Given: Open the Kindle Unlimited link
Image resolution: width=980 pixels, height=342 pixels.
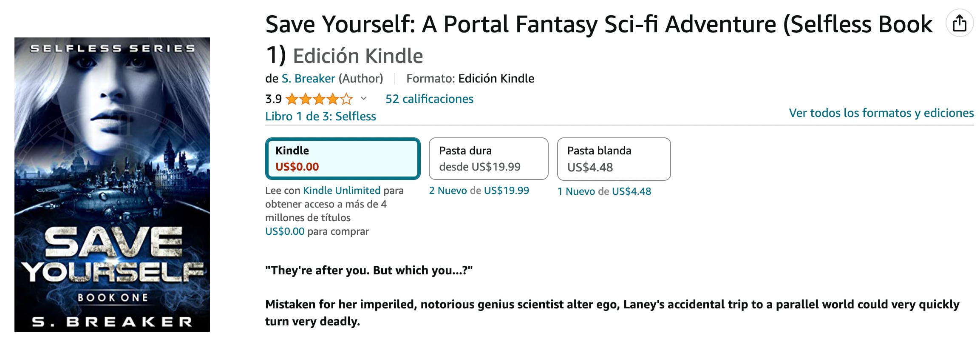Looking at the screenshot, I should click(341, 191).
